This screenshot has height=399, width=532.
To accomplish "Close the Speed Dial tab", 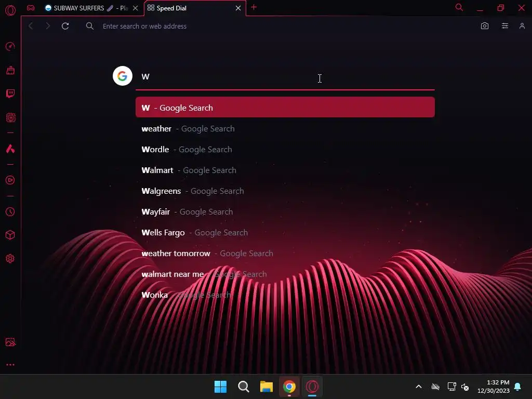I will (x=238, y=8).
